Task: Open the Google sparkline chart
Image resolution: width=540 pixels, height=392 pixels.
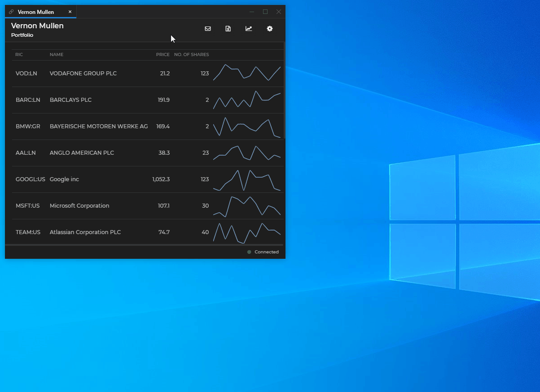Action: click(x=247, y=180)
